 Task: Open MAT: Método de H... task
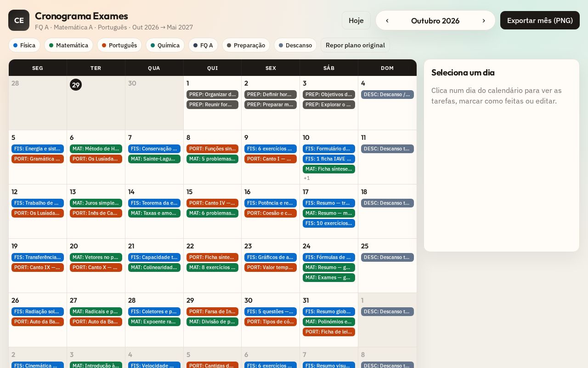click(x=96, y=149)
